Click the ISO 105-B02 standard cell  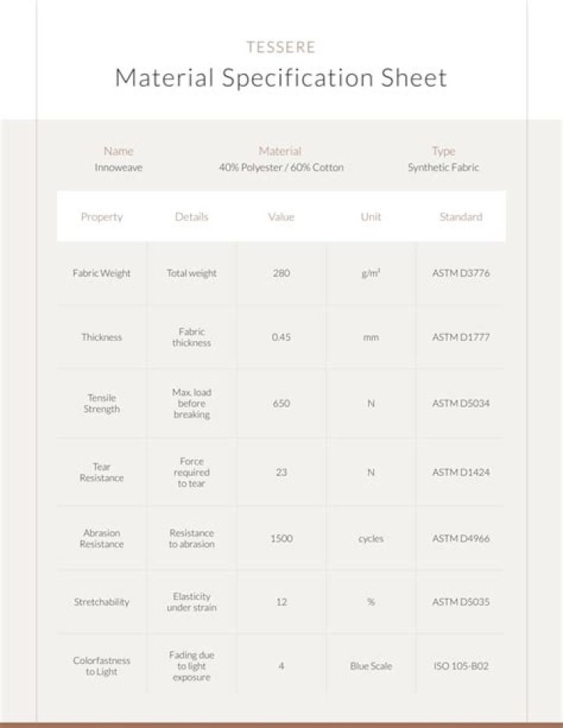461,666
